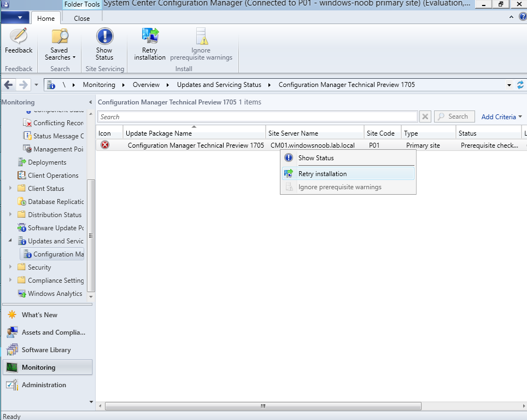The height and width of the screenshot is (420, 527).
Task: Click Retry installation in the ribbon
Action: click(x=150, y=44)
